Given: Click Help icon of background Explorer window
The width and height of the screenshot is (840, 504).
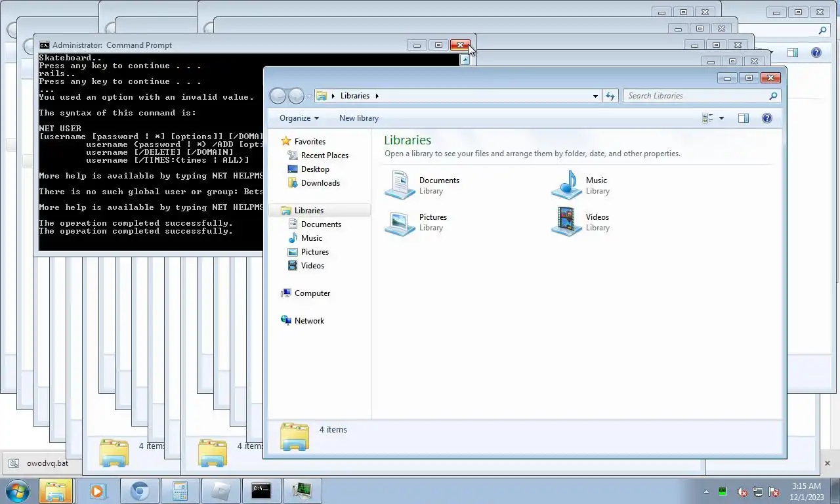Looking at the screenshot, I should coord(816,52).
